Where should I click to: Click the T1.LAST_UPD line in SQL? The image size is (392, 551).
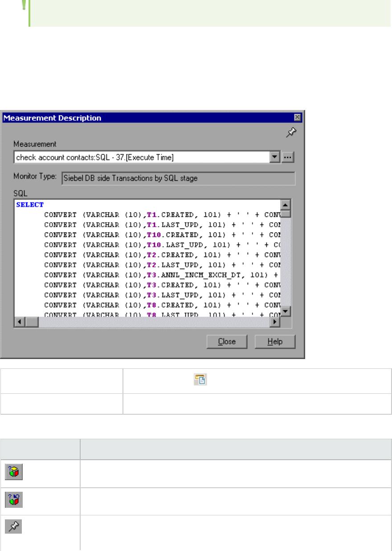[162, 224]
